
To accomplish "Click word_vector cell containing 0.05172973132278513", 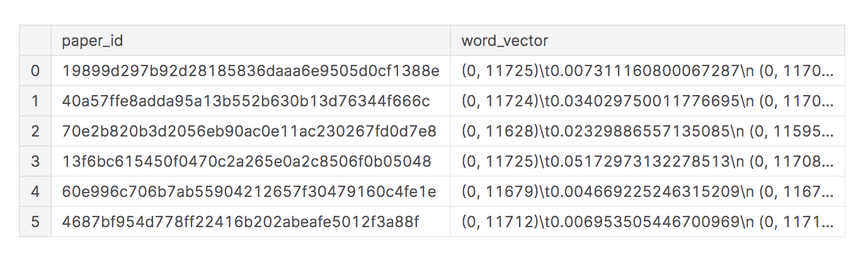I will point(648,162).
